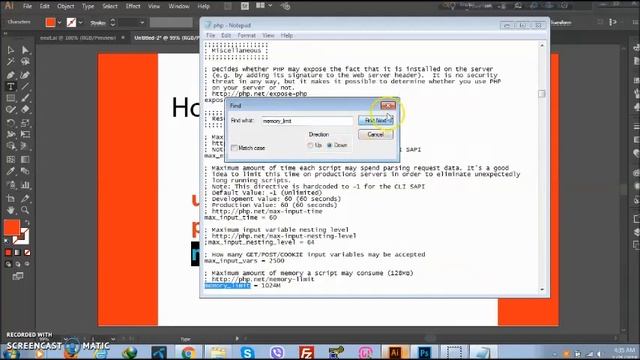640x360 pixels.
Task: Open Illustrator Object menu
Action: point(66,6)
